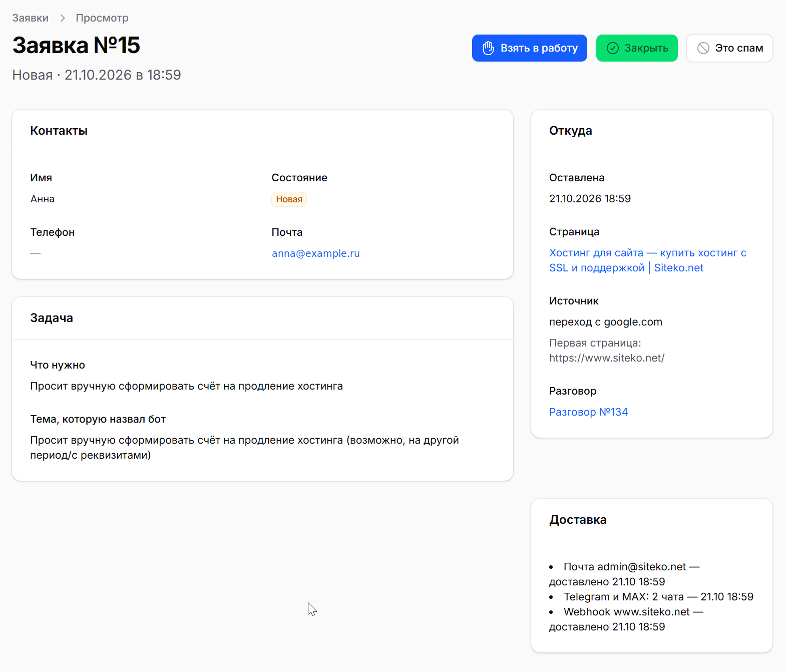Click the 'Телефон' field label
This screenshot has height=672, width=786.
(53, 232)
